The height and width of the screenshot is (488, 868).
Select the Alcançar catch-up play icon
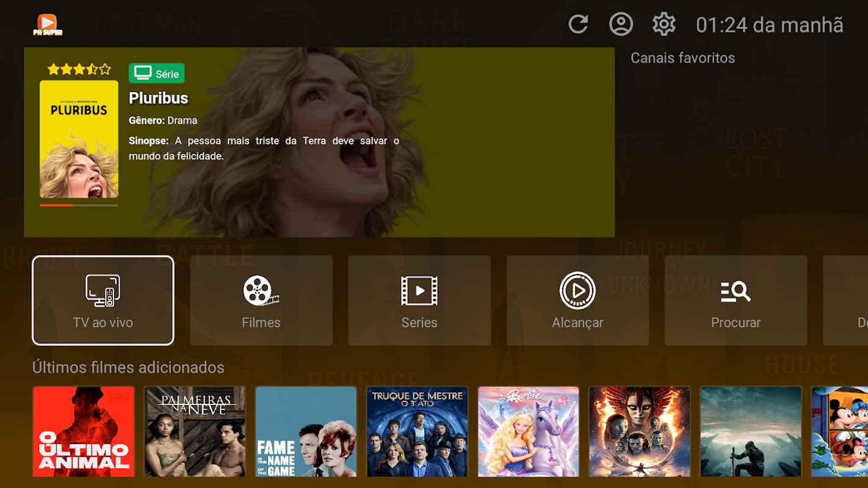click(577, 290)
